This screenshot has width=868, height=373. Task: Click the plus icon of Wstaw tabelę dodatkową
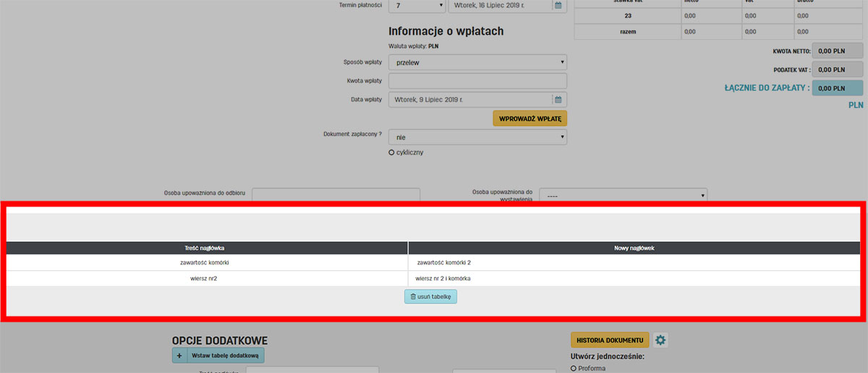point(179,356)
